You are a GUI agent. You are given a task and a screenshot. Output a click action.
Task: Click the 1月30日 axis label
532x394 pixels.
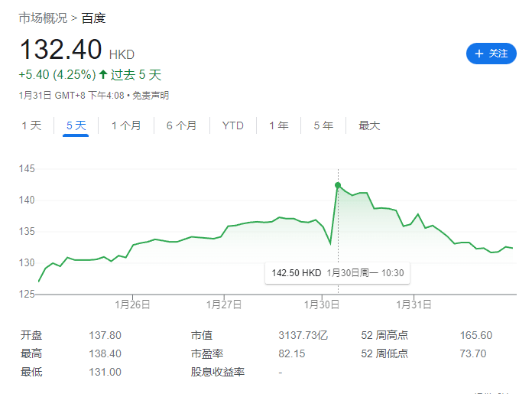322,304
